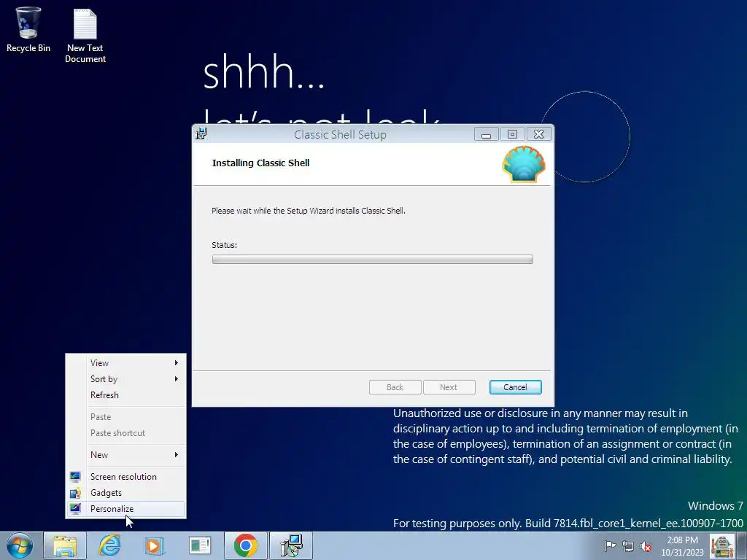This screenshot has width=747, height=560.
Task: Open the Recycle Bin desktop icon
Action: pyautogui.click(x=28, y=29)
